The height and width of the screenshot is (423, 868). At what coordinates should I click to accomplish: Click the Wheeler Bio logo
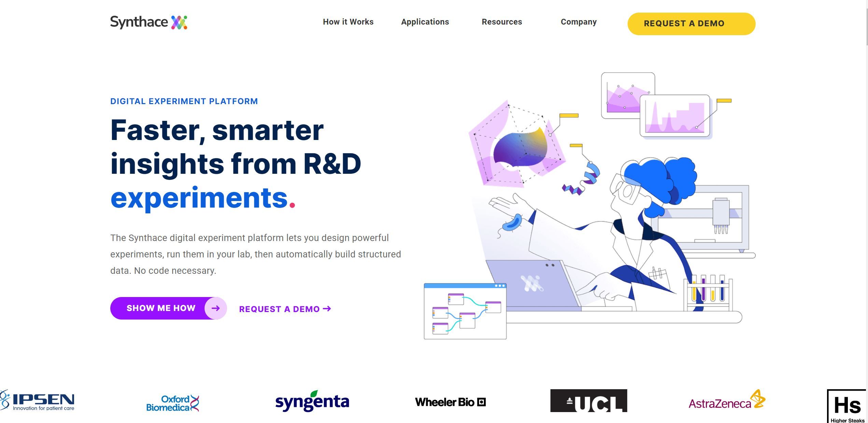pyautogui.click(x=451, y=402)
